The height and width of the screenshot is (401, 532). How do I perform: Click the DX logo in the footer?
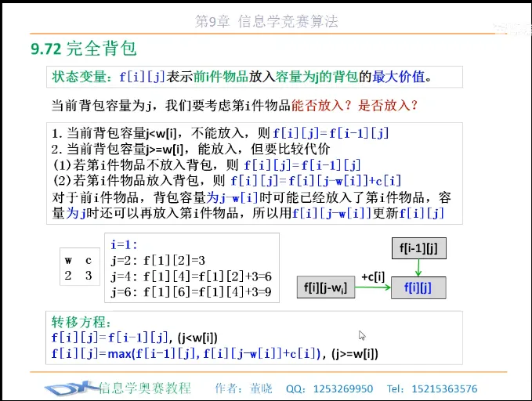tap(71, 388)
